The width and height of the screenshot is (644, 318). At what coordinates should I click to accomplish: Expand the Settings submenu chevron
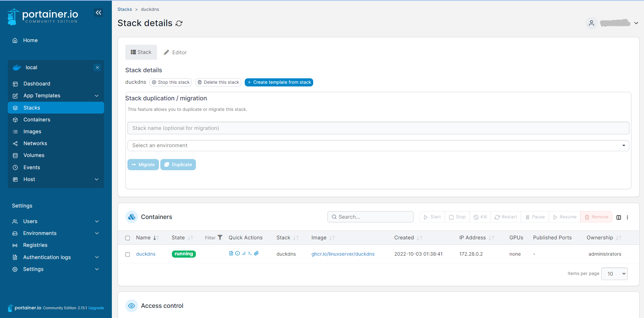[x=97, y=269]
